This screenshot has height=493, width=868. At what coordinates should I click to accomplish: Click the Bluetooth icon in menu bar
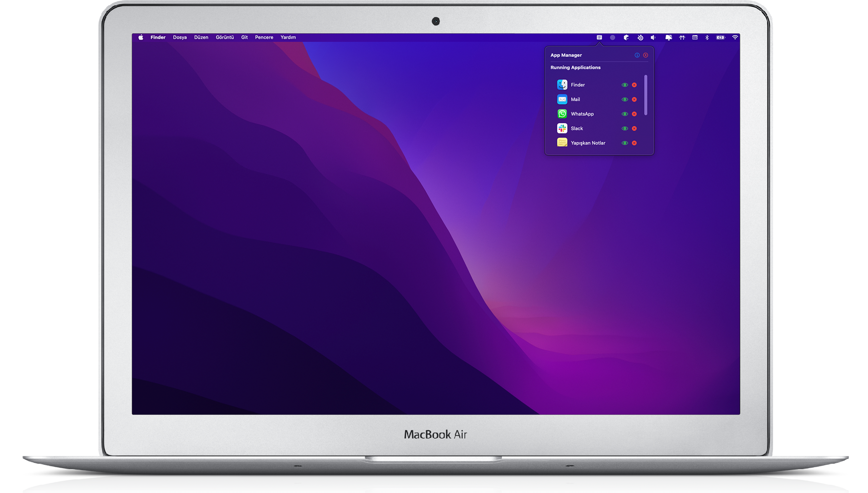[707, 38]
